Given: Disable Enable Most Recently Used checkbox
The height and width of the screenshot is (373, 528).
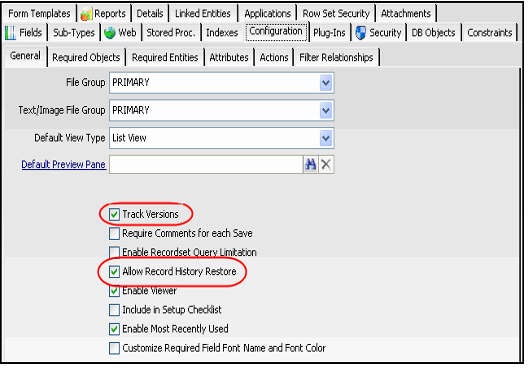Looking at the screenshot, I should (114, 329).
